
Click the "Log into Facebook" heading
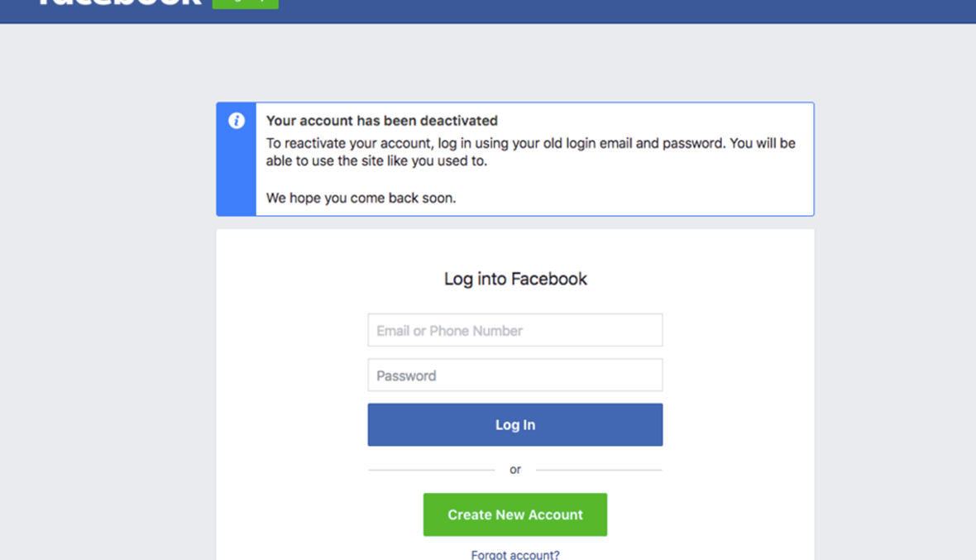514,279
